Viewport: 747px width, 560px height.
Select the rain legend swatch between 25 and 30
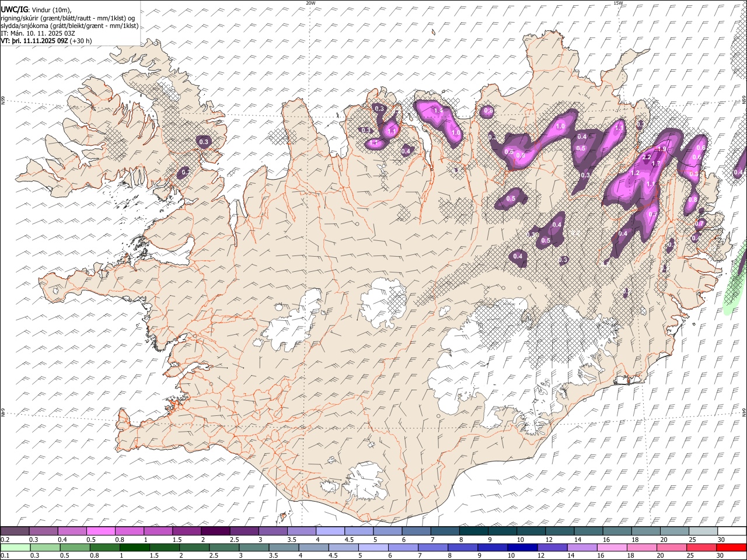coord(700,547)
